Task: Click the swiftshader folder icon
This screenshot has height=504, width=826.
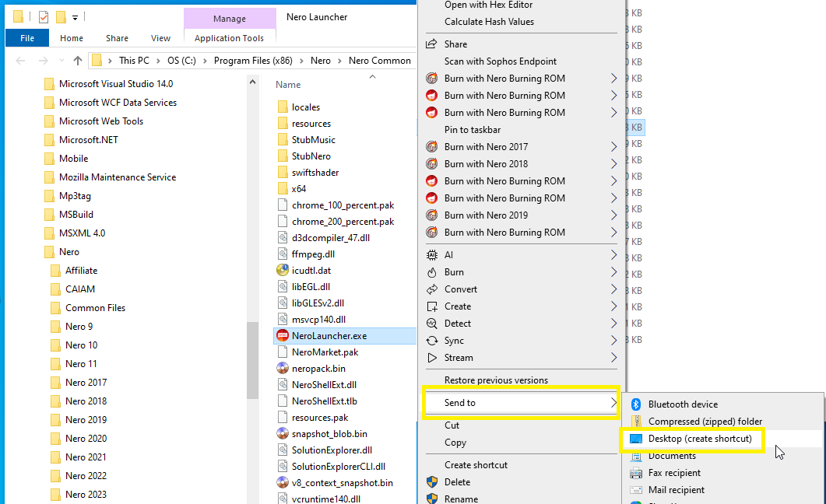Action: pyautogui.click(x=283, y=173)
